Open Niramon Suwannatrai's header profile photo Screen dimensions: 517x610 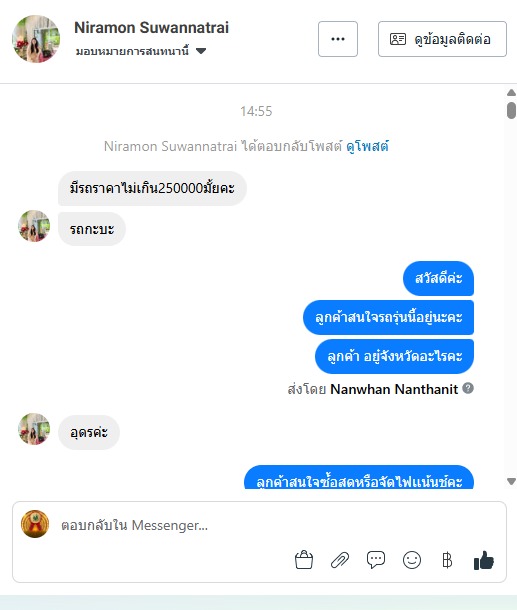point(36,39)
